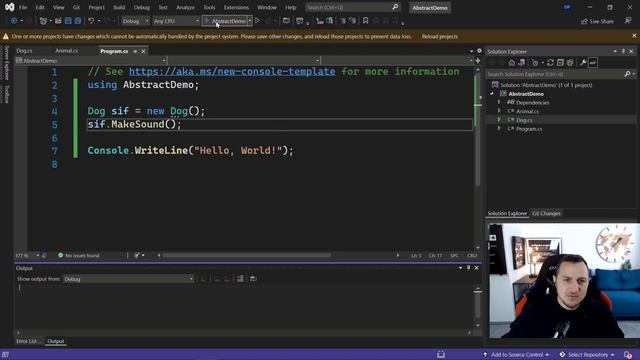
Task: Click the AbstractDemo start debugging button
Action: tap(225, 21)
